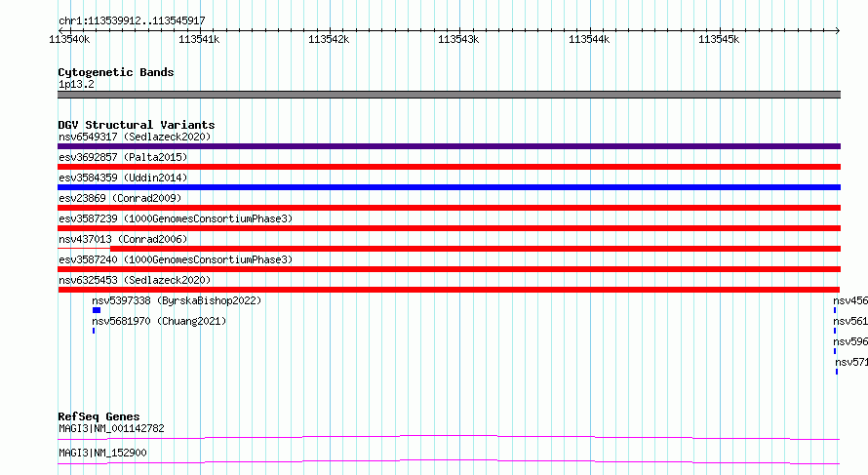The image size is (868, 475).
Task: Click the chr1:113539912..113545917 coordinate label
Action: [132, 20]
